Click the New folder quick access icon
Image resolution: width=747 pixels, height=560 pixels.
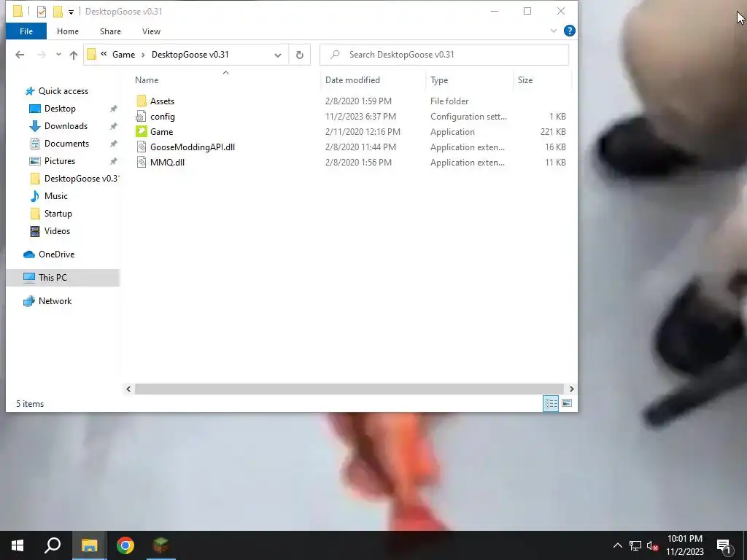tap(58, 12)
